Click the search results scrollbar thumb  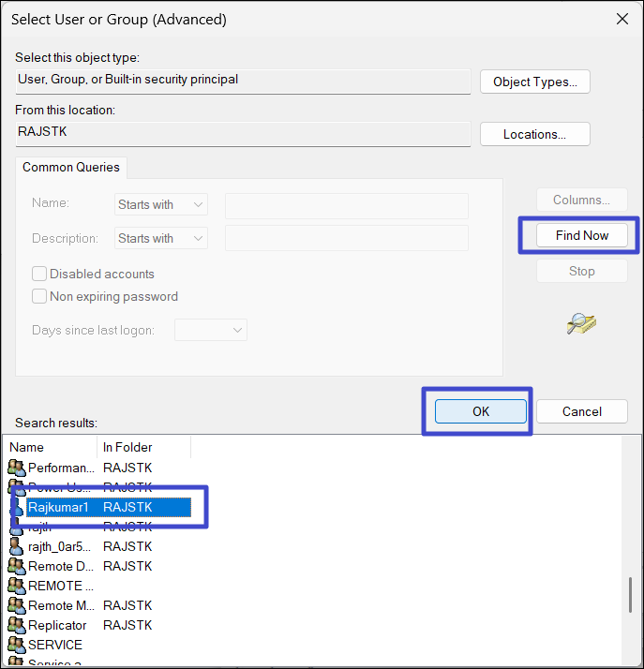[630, 595]
